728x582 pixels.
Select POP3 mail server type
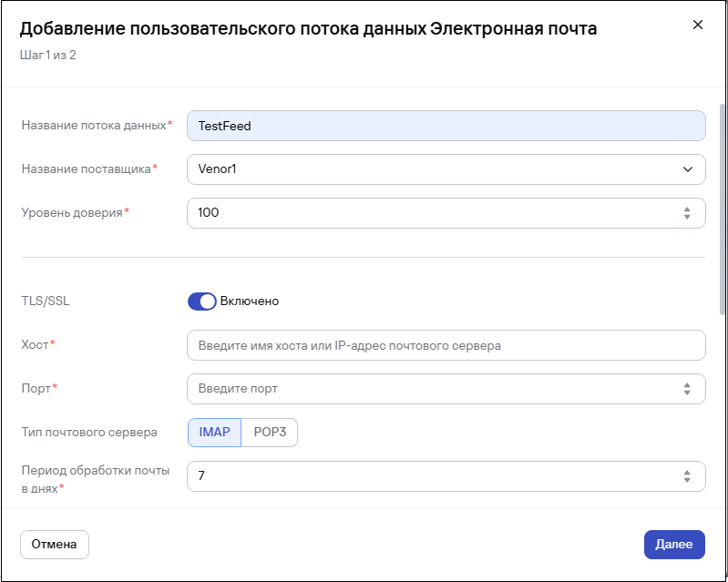click(270, 433)
